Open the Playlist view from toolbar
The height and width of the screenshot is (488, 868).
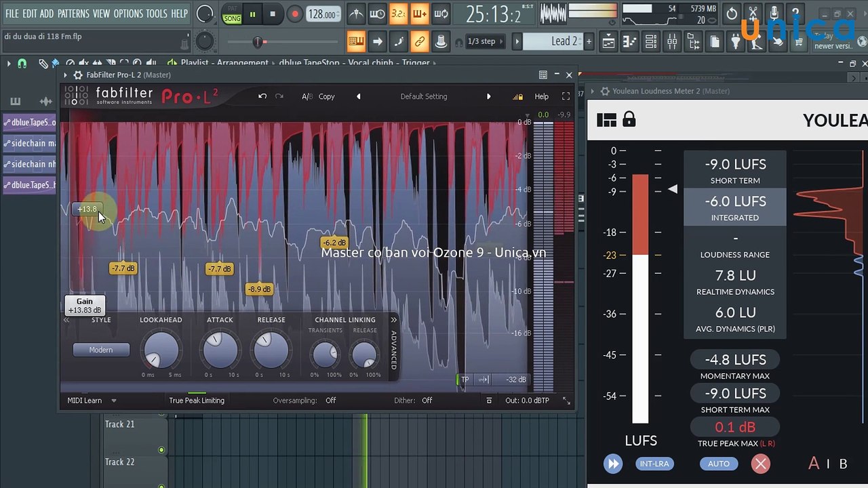[608, 42]
